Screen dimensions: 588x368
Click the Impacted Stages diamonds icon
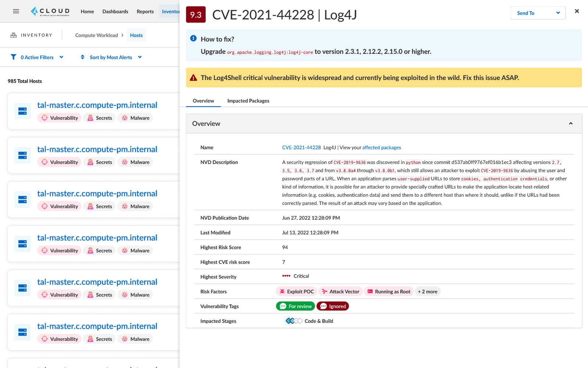point(294,321)
